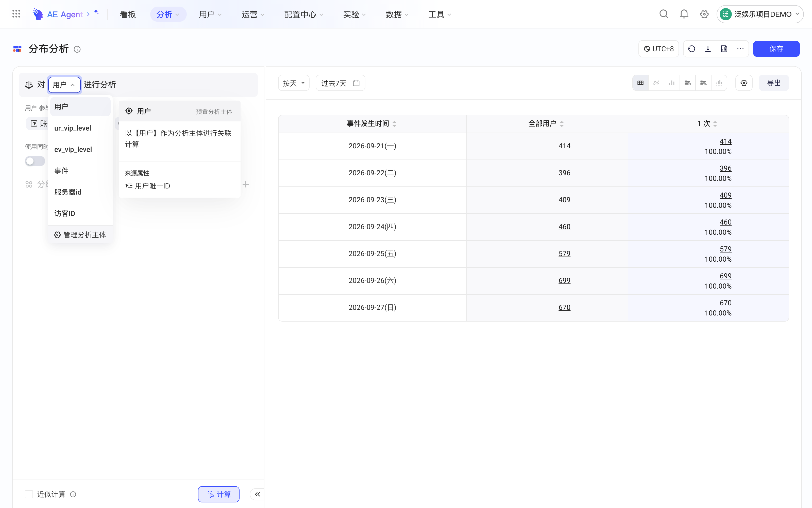Image resolution: width=812 pixels, height=508 pixels.
Task: Open the apps grid launcher icon
Action: 16,14
